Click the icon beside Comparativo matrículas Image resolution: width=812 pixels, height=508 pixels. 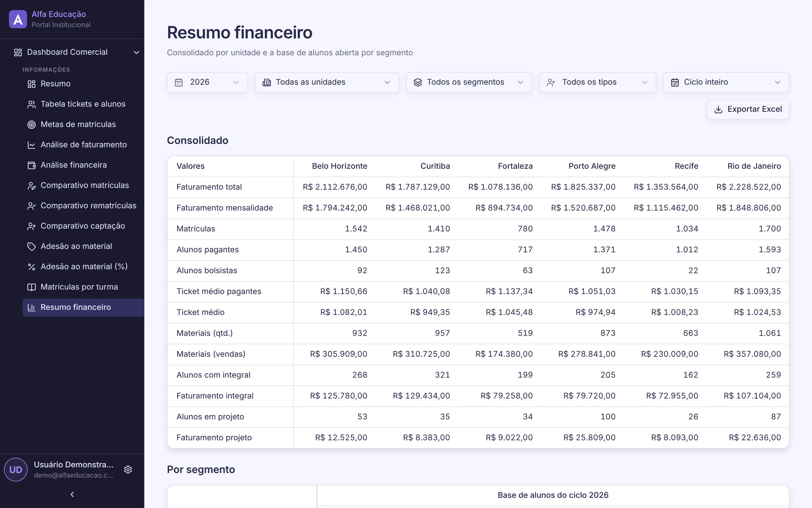pyautogui.click(x=31, y=185)
